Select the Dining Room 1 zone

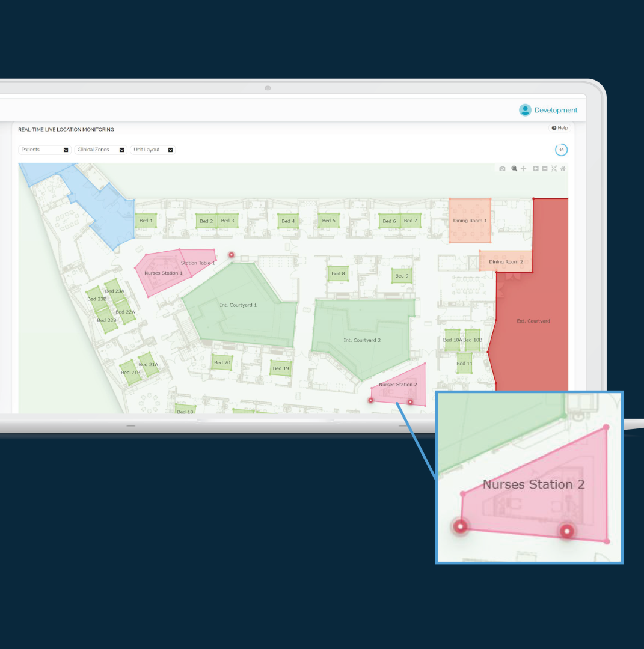point(470,221)
